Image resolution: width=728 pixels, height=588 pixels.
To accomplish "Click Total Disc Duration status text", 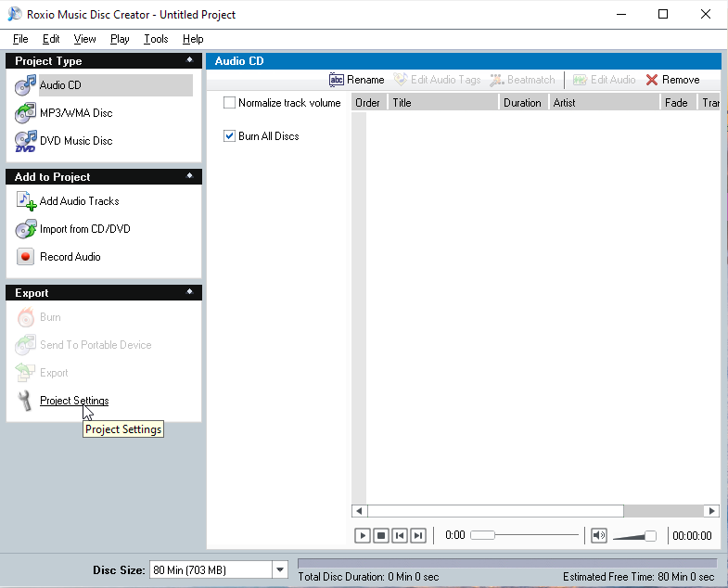I will pyautogui.click(x=368, y=577).
